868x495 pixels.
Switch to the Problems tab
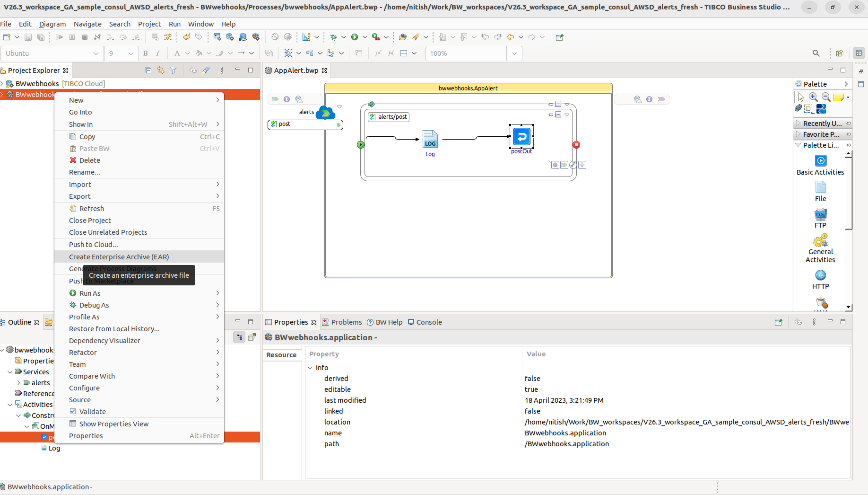pyautogui.click(x=342, y=322)
